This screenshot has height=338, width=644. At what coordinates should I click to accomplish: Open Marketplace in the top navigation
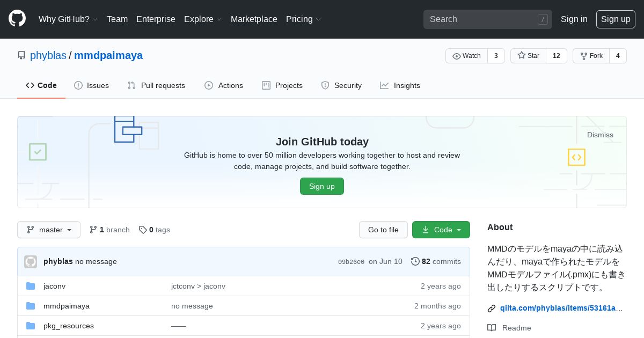click(254, 19)
